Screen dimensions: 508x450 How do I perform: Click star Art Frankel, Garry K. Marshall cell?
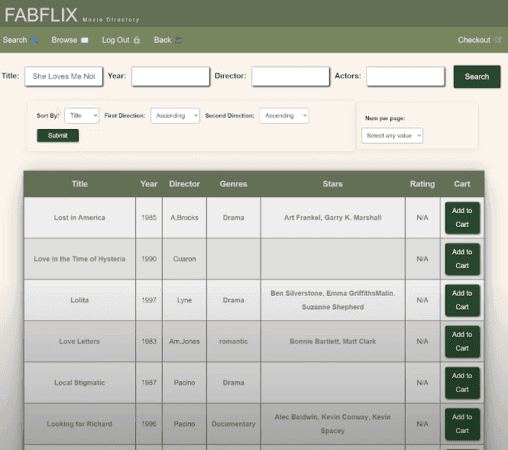[333, 218]
